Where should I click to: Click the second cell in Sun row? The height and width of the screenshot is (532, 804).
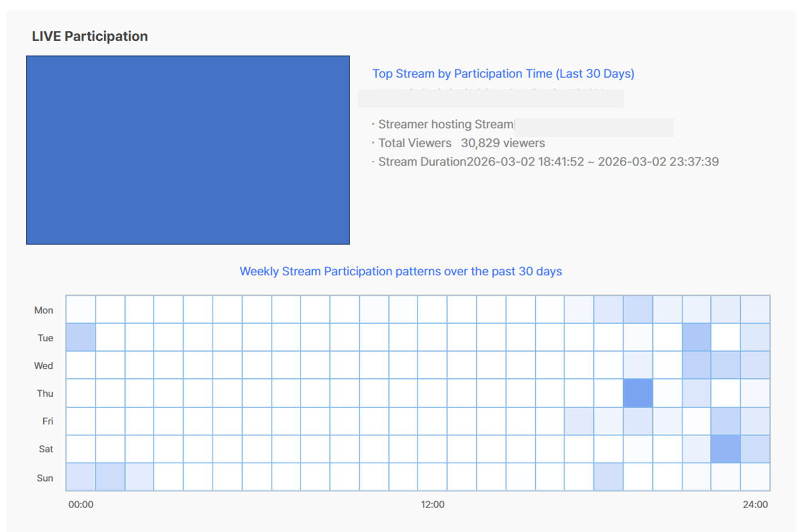110,477
